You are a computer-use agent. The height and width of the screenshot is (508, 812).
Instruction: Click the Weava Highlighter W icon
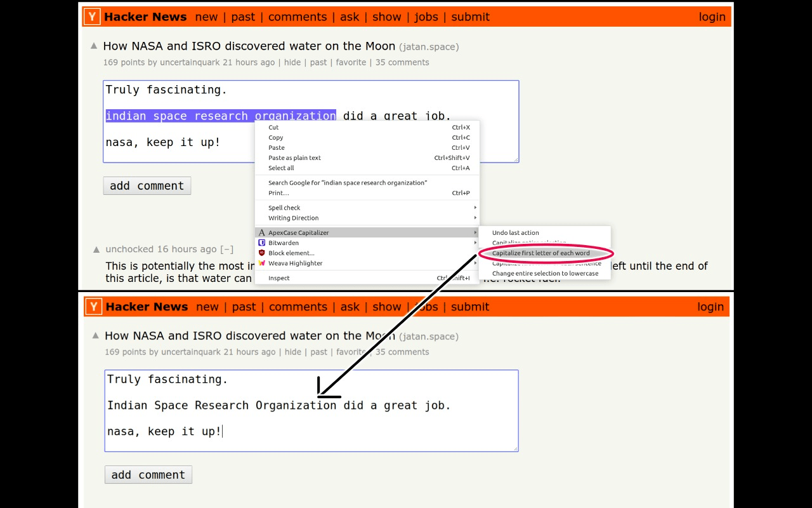(262, 263)
